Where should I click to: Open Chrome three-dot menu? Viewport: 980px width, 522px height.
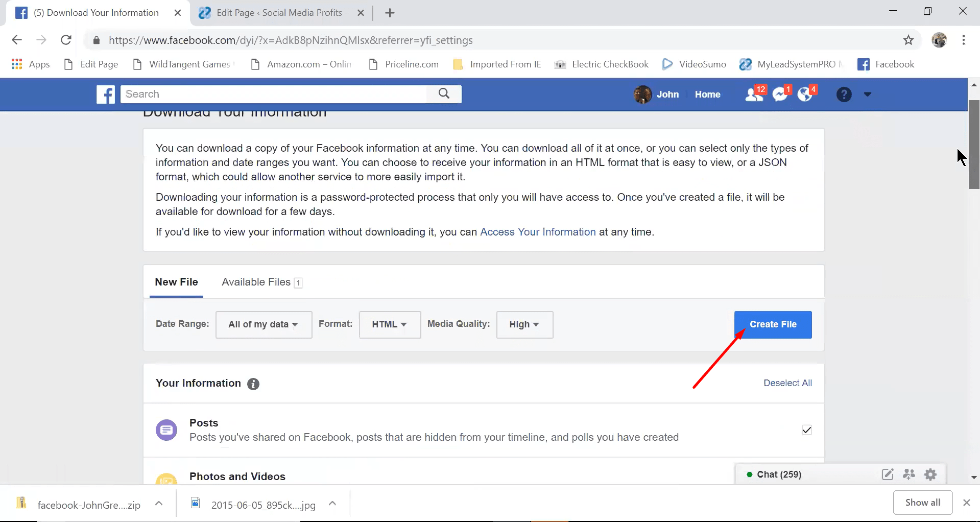coord(964,40)
